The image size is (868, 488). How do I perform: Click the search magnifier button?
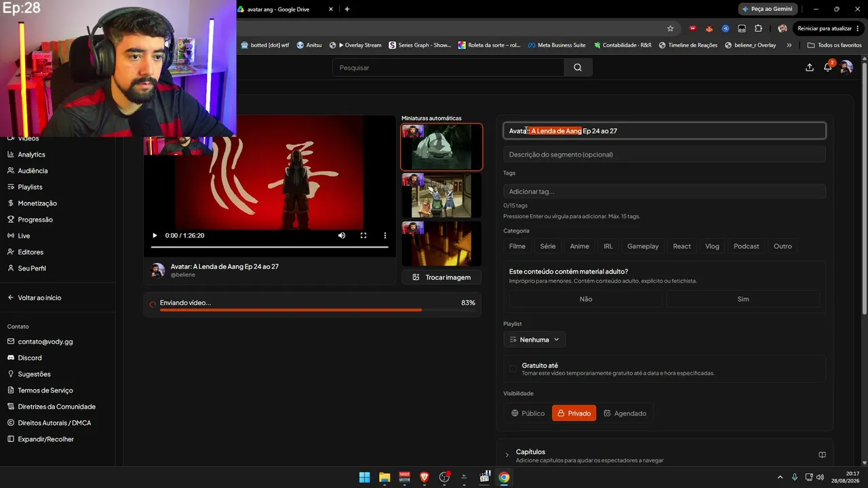(578, 67)
